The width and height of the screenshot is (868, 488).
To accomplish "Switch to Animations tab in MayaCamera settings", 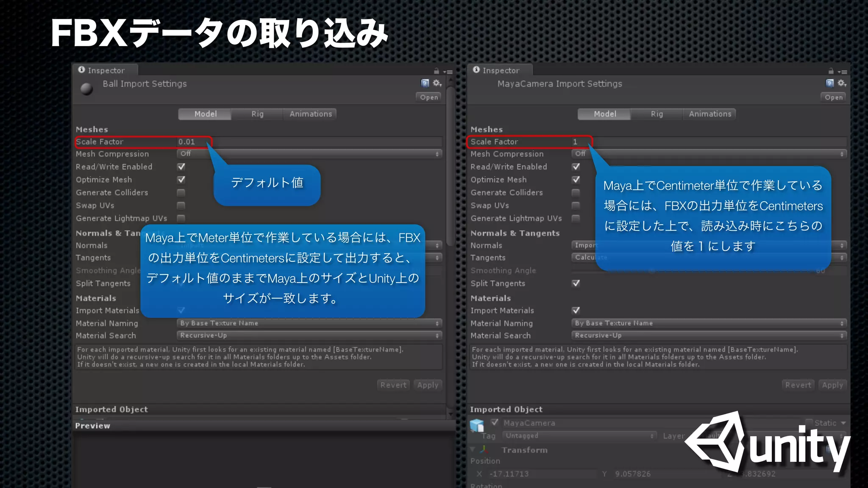I will pyautogui.click(x=709, y=114).
